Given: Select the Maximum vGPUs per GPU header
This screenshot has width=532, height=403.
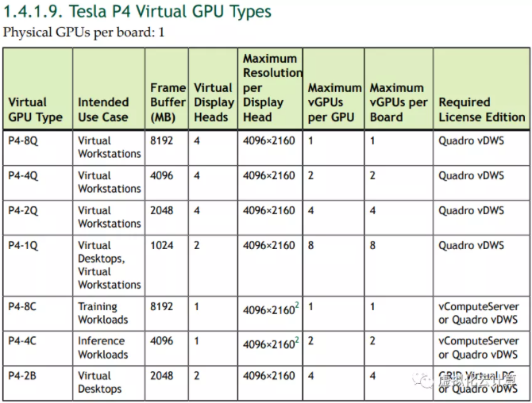Looking at the screenshot, I should pos(334,102).
